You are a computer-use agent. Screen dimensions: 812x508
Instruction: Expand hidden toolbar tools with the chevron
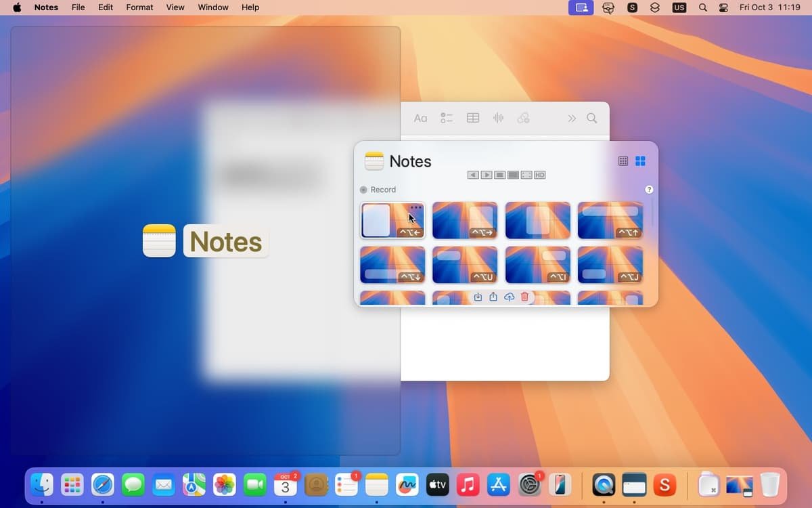click(x=571, y=118)
